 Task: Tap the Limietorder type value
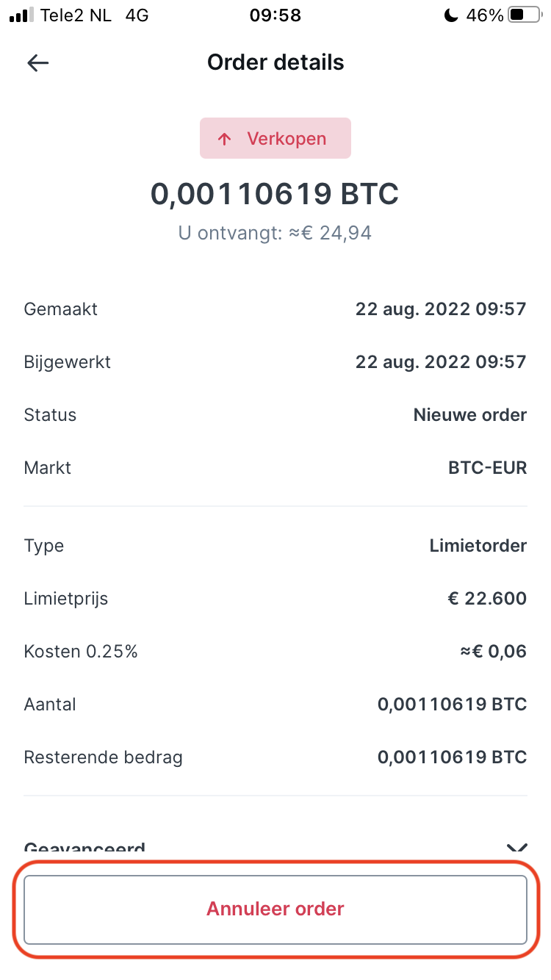478,546
